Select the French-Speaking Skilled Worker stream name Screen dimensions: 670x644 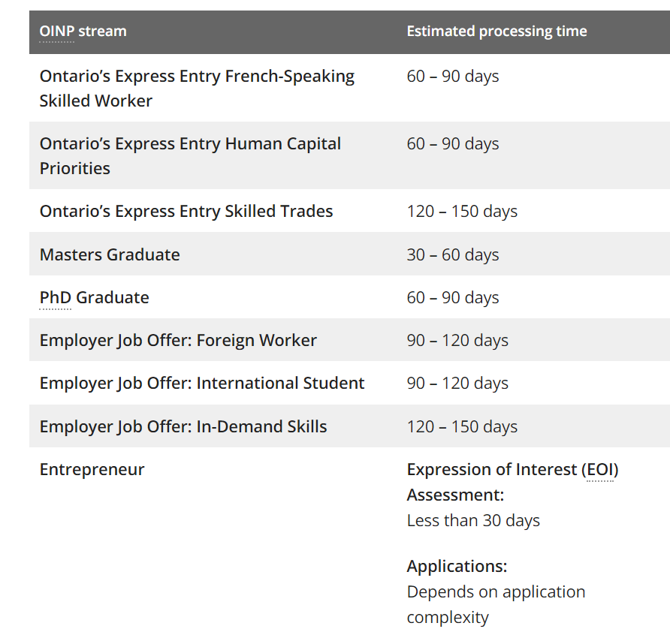click(197, 89)
